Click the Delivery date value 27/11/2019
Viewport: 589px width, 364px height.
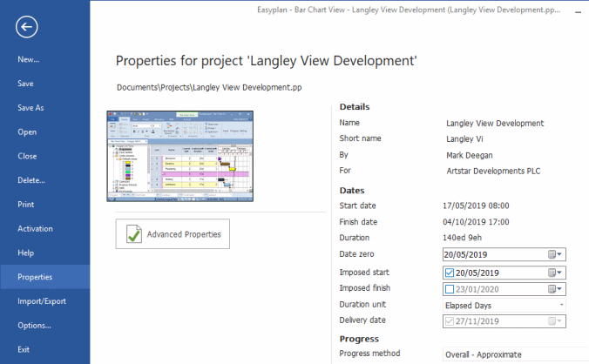477,321
